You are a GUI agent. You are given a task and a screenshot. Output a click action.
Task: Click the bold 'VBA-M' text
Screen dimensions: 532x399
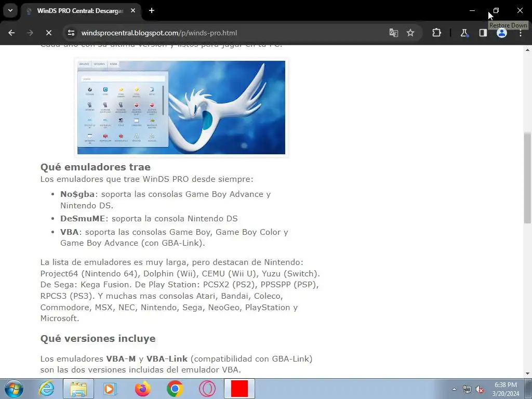tap(121, 358)
